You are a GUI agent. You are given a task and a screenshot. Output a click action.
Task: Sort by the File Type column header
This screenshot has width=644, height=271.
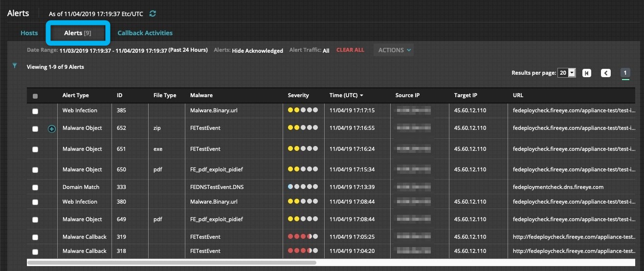165,95
